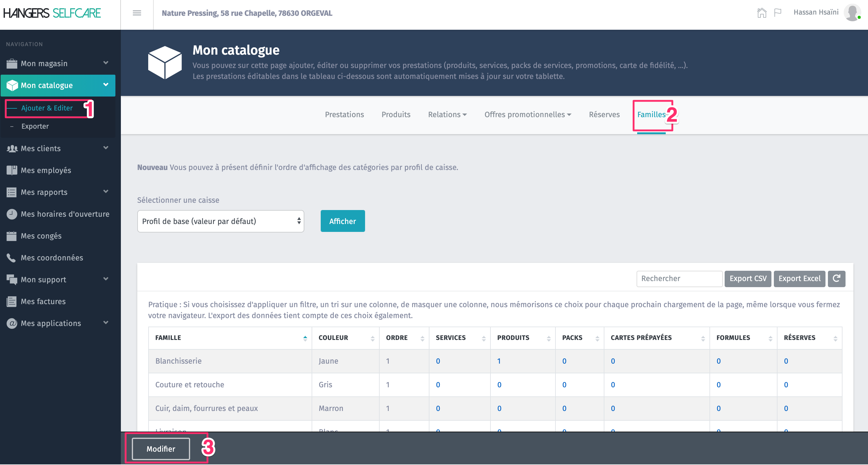Expand the Relations dropdown tab
The height and width of the screenshot is (465, 868).
coord(447,114)
